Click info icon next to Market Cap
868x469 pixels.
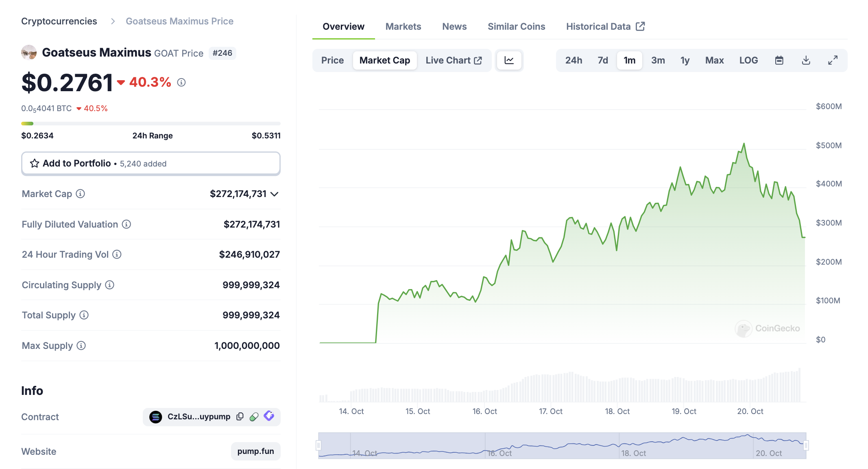tap(81, 194)
